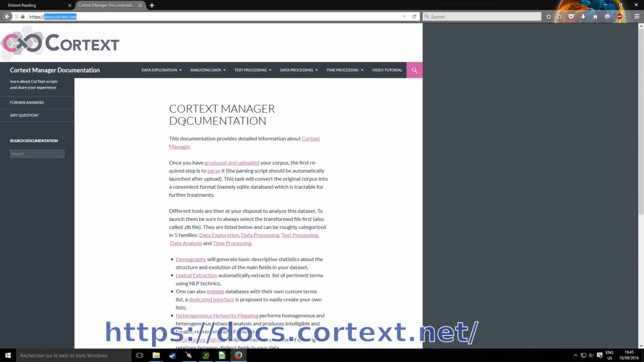Expand the Data Processing menu
The image size is (644, 362).
[299, 70]
